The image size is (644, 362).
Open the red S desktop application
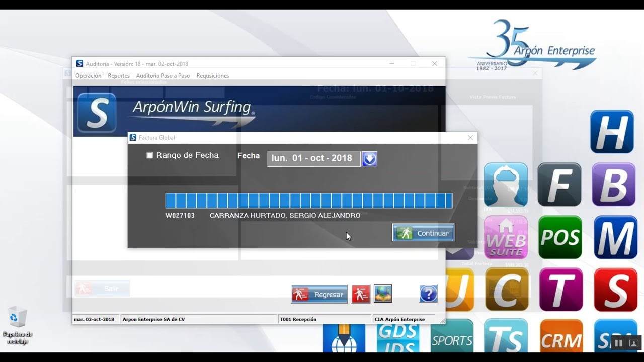(x=615, y=290)
